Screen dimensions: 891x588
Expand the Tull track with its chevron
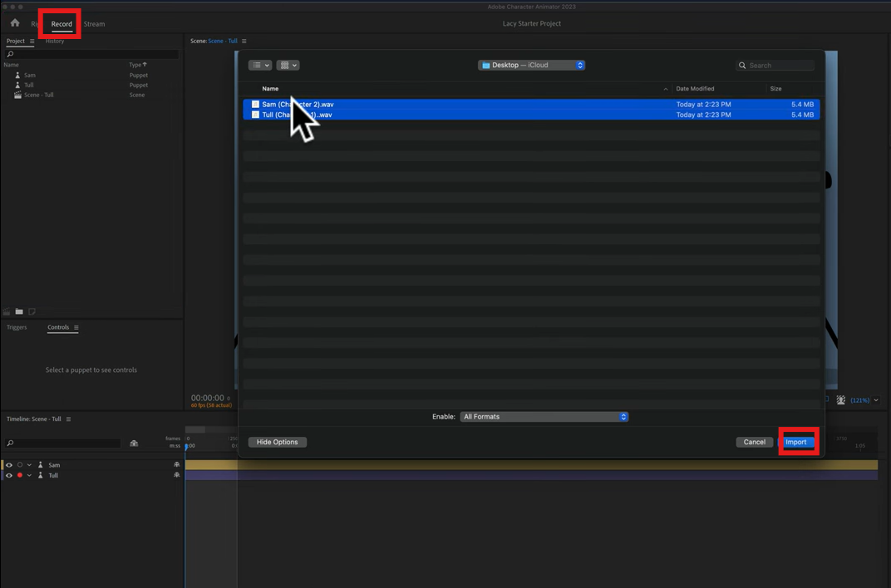30,475
